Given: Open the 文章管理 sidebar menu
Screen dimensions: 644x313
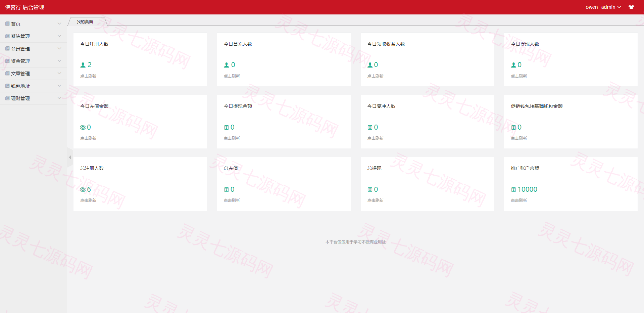Looking at the screenshot, I should 33,74.
